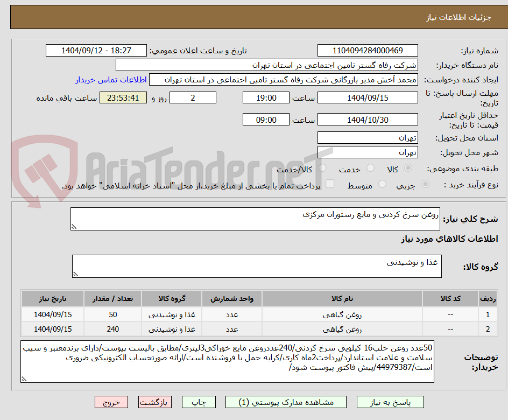Click row number 1 cell
The image size is (508, 420).
pyautogui.click(x=488, y=314)
